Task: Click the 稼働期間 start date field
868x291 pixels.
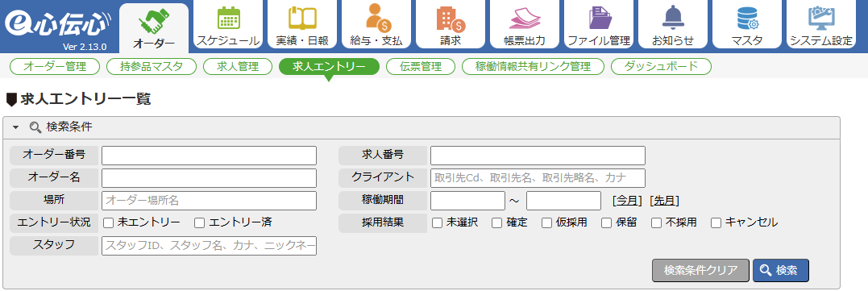Action: pyautogui.click(x=467, y=200)
